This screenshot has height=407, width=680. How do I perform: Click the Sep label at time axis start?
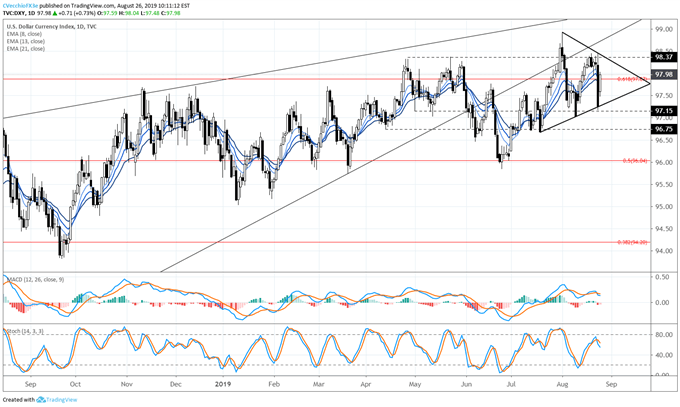tap(30, 384)
